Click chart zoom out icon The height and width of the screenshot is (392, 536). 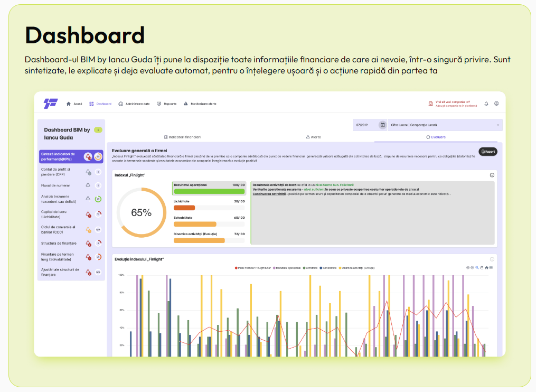[x=472, y=267]
